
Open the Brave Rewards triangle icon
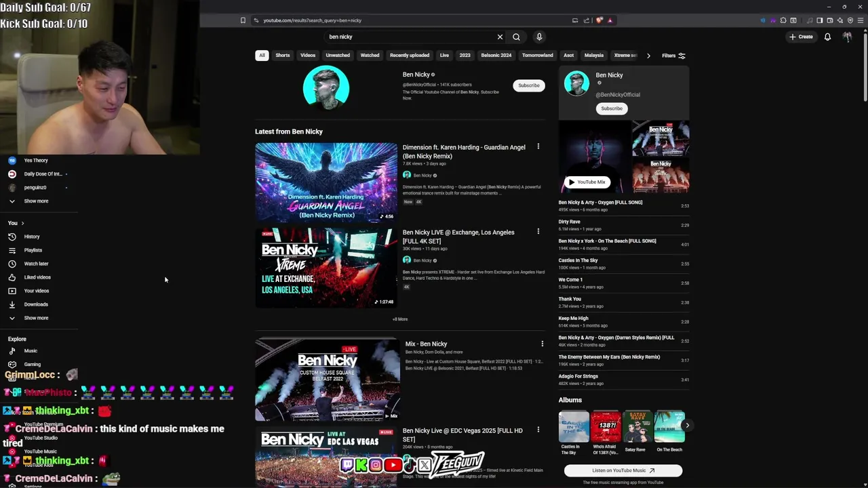pyautogui.click(x=610, y=20)
